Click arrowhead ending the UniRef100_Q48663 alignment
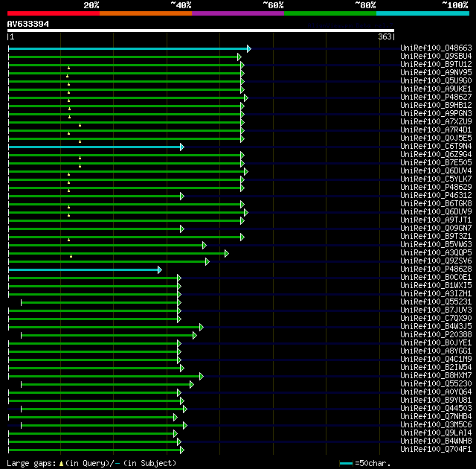Screen dimensions: 476x469 tap(249, 48)
